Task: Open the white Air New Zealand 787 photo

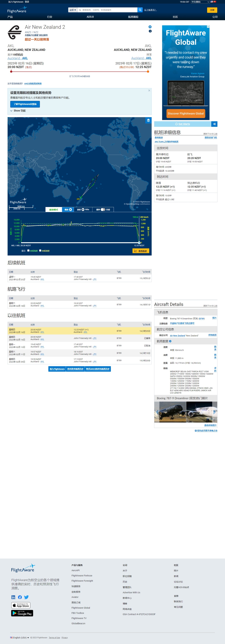Action: pos(202,412)
